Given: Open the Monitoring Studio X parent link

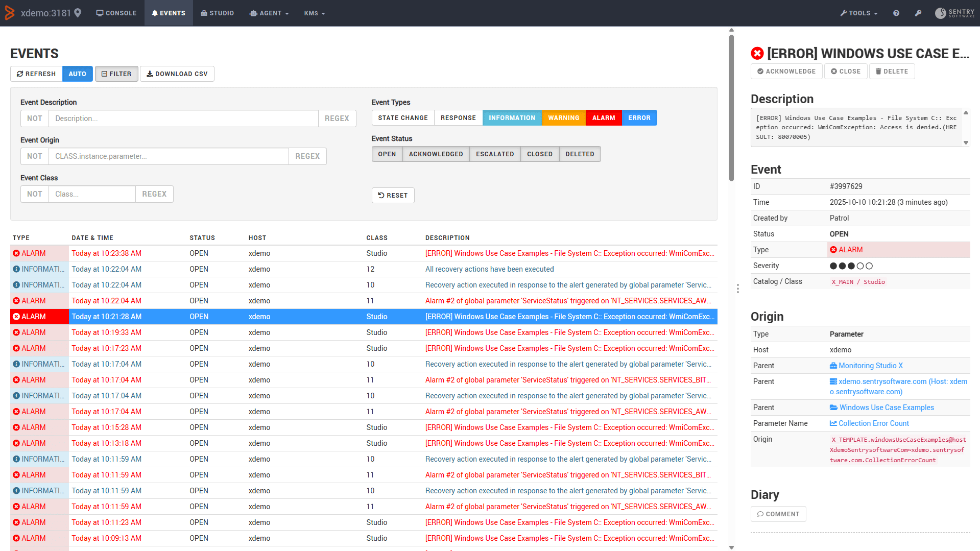Looking at the screenshot, I should coord(870,366).
